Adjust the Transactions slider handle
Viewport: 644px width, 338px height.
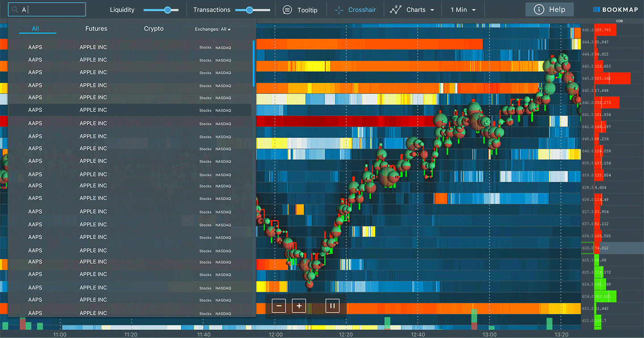[250, 10]
